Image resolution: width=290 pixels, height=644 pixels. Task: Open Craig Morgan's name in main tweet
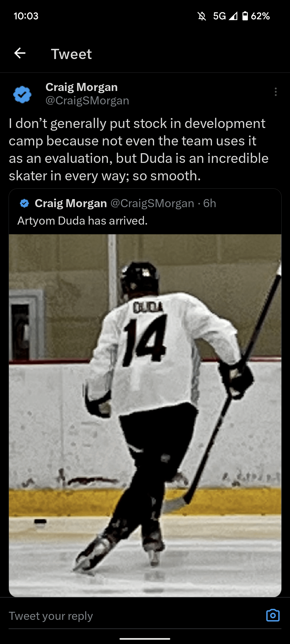click(82, 87)
